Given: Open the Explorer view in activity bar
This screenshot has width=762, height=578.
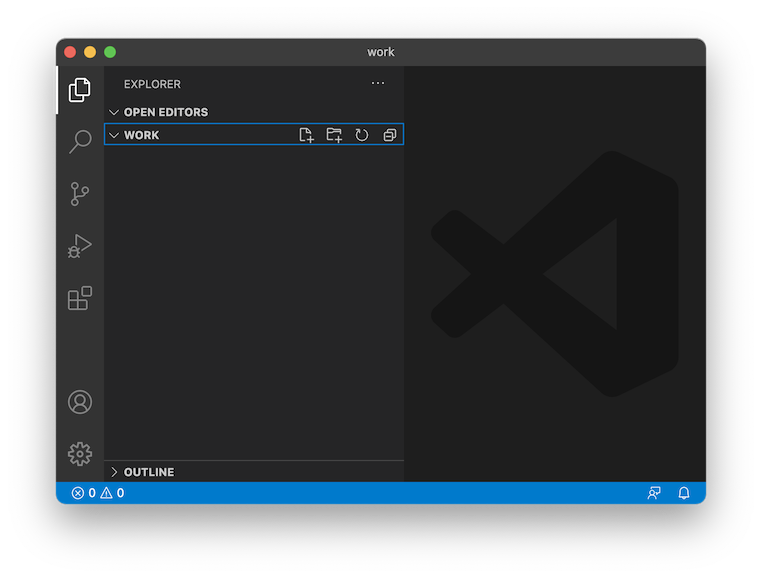Looking at the screenshot, I should click(80, 90).
